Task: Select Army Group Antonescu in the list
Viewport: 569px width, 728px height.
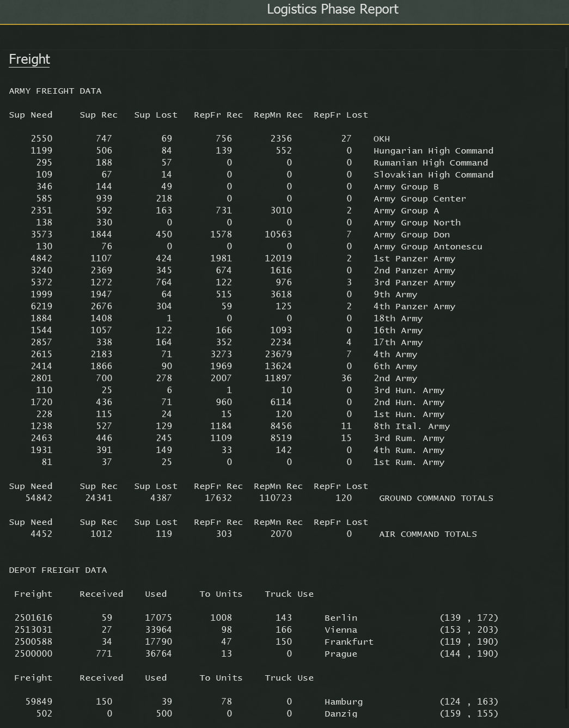Action: [x=427, y=247]
